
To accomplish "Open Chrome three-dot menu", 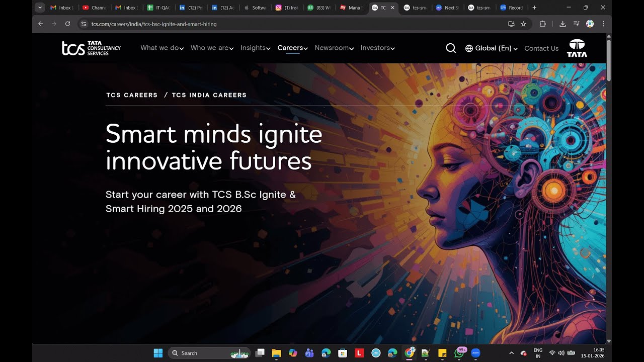I will tap(603, 24).
